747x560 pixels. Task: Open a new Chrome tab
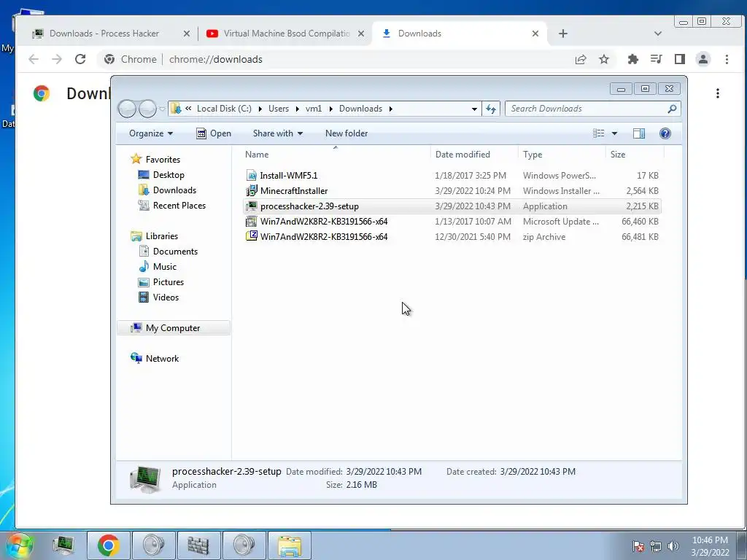563,34
